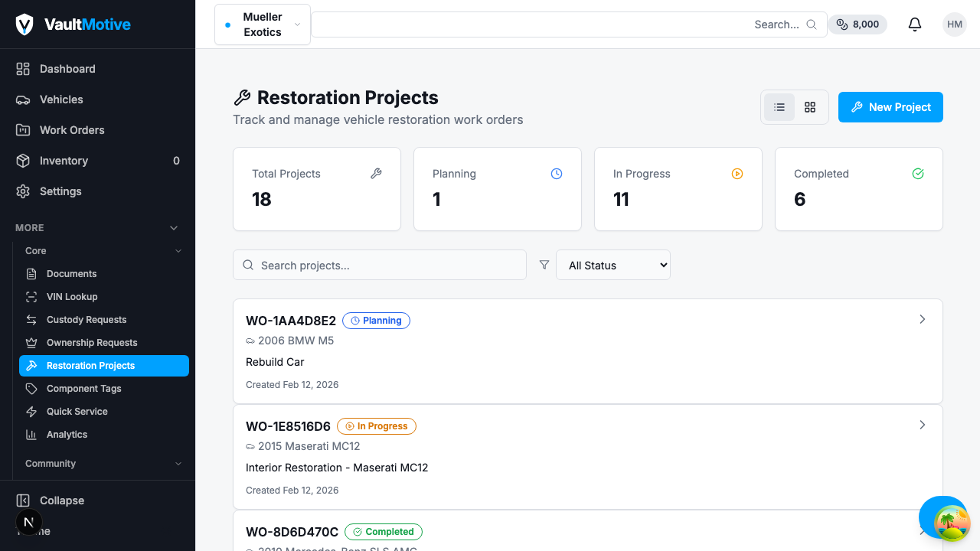Click the In Progress count 11
The height and width of the screenshot is (551, 980).
click(x=621, y=200)
